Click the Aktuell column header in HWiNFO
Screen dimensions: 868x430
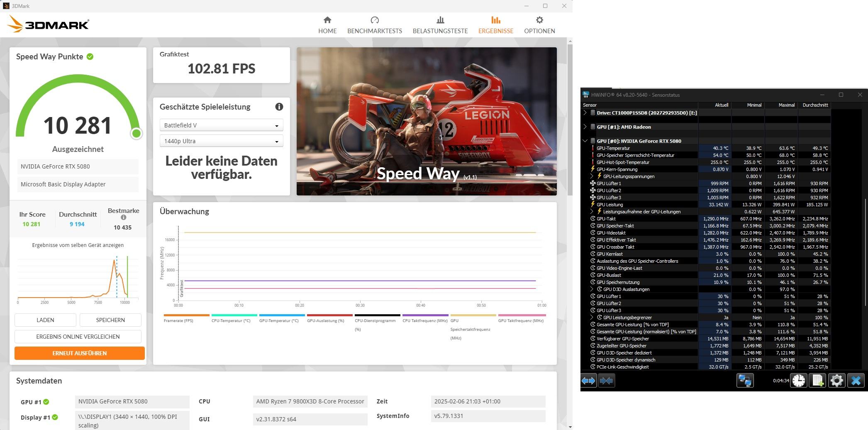pyautogui.click(x=715, y=105)
